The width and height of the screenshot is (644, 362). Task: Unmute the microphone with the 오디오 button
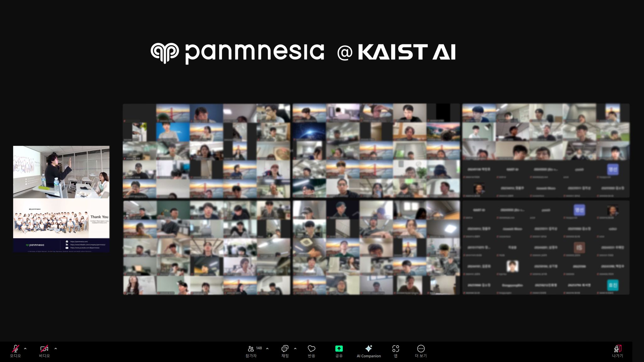(x=15, y=351)
